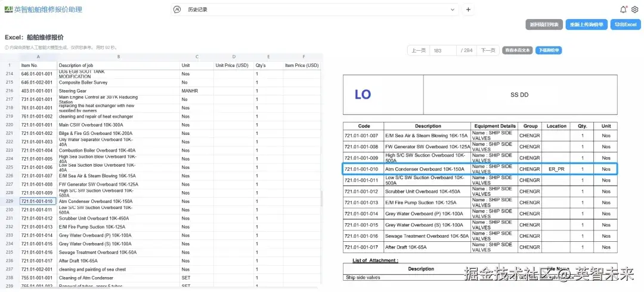
Task: Click the 下载询价单 button
Action: (549, 51)
